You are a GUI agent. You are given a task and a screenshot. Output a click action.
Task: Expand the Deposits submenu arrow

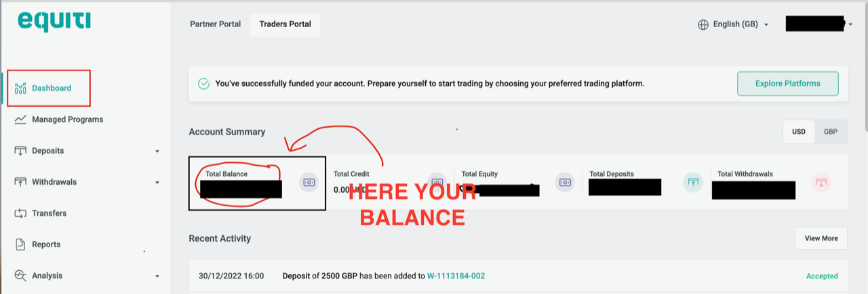[x=157, y=151]
